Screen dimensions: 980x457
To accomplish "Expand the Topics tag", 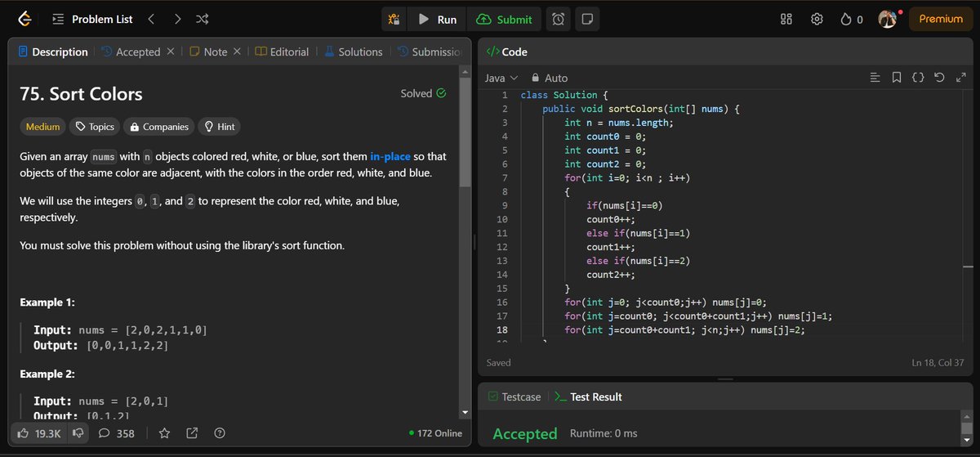I will click(x=96, y=127).
